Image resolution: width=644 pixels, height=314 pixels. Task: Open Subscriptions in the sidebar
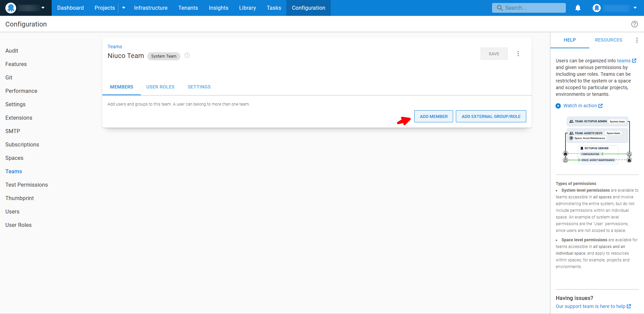[x=22, y=144]
